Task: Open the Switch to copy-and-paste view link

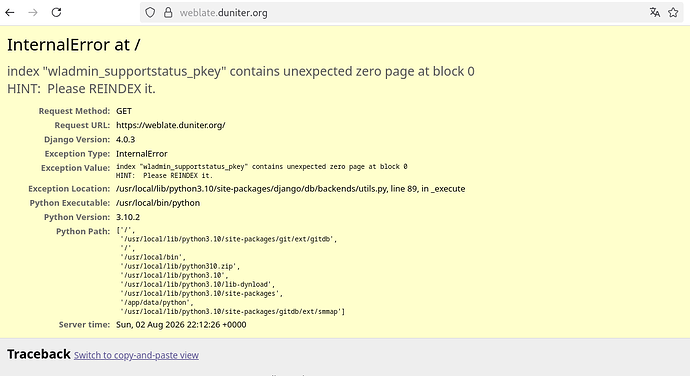Action: 136,355
